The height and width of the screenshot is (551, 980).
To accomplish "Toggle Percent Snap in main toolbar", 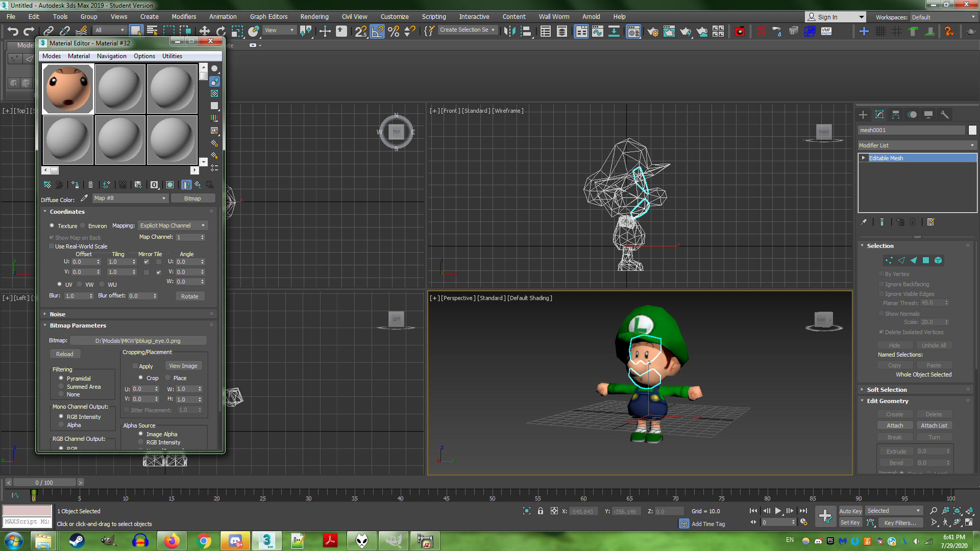I will coord(394,31).
